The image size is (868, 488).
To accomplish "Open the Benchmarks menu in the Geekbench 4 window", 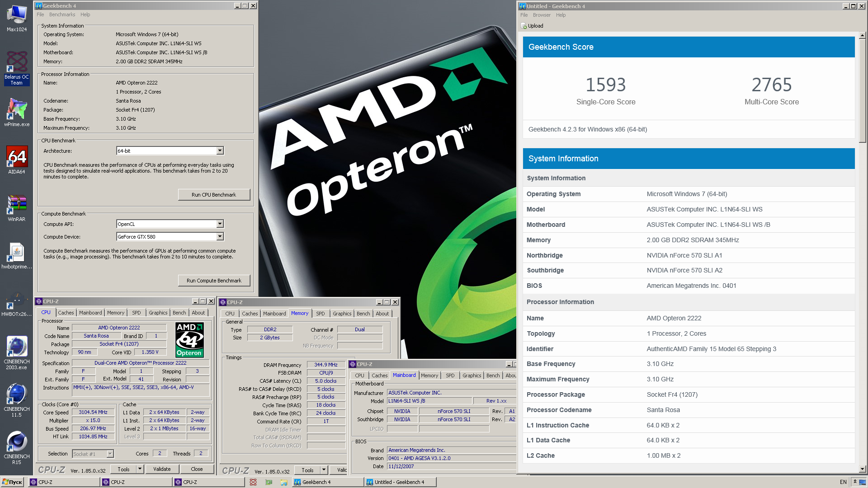I will click(x=62, y=14).
